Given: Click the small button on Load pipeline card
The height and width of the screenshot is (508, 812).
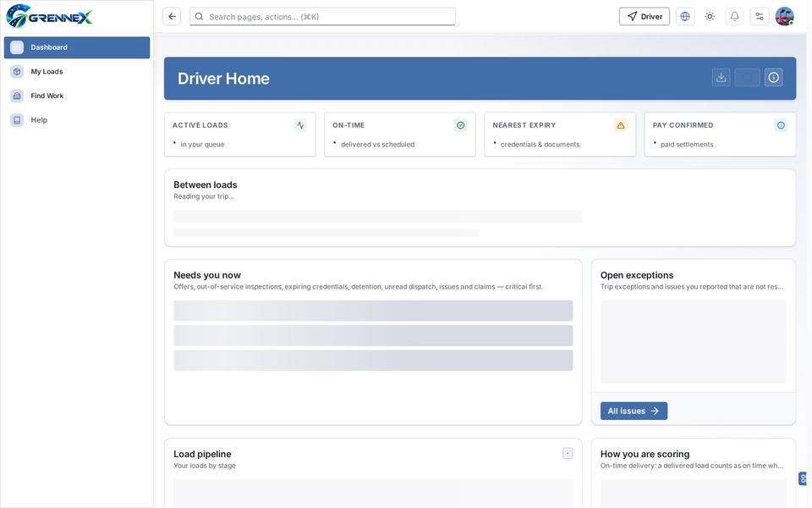Looking at the screenshot, I should [568, 454].
